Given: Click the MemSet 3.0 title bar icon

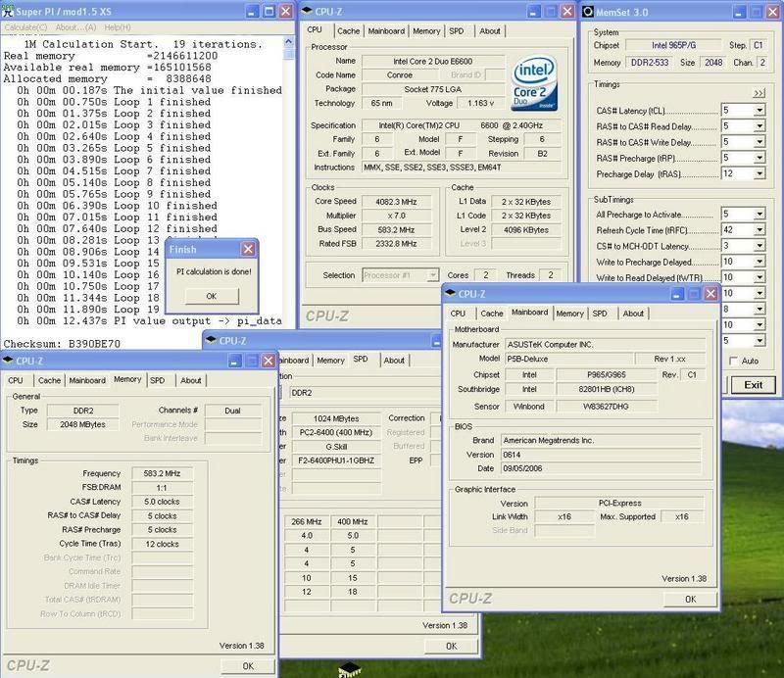Looking at the screenshot, I should pyautogui.click(x=589, y=12).
